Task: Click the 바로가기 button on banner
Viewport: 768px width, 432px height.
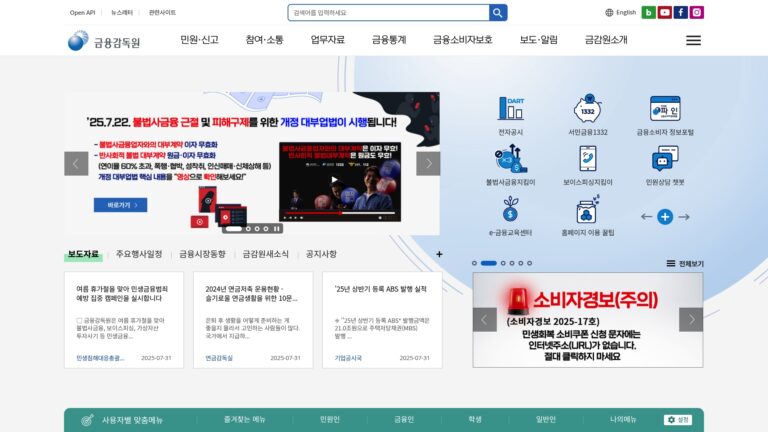Action: click(120, 205)
